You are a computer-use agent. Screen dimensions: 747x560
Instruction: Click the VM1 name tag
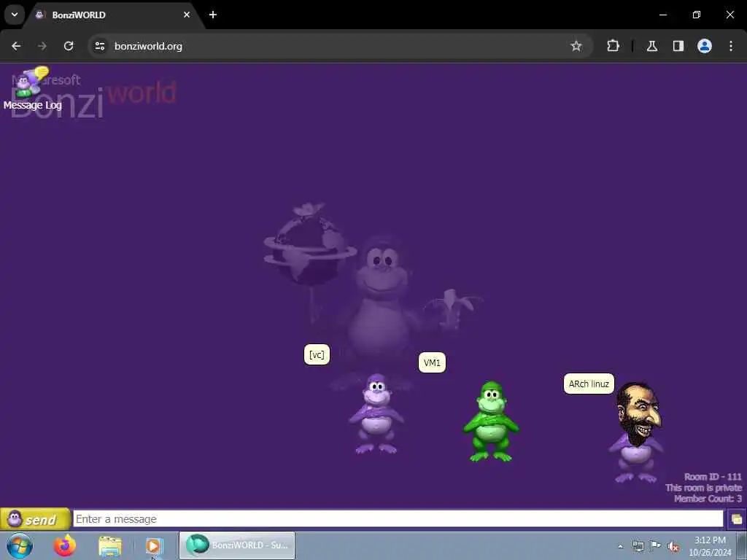[x=432, y=363]
